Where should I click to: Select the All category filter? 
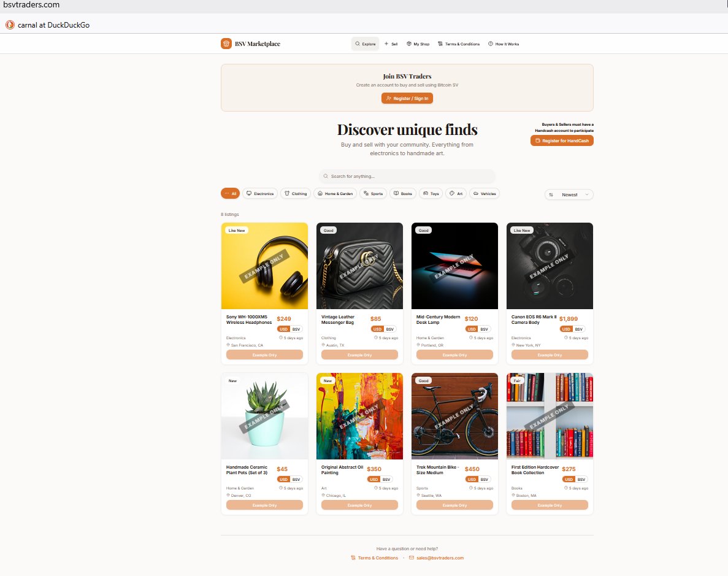pos(230,193)
